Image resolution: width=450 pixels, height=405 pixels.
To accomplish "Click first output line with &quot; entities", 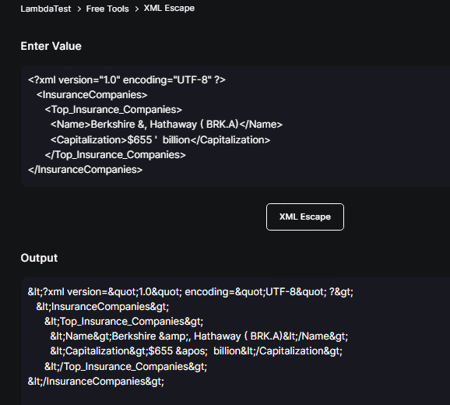I will tap(190, 292).
